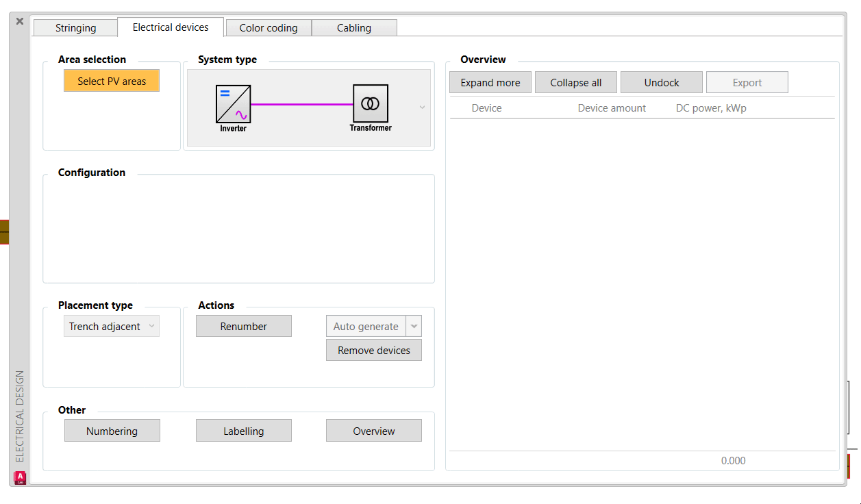Switch to the Stringing tab
The image size is (861, 504).
tap(75, 28)
